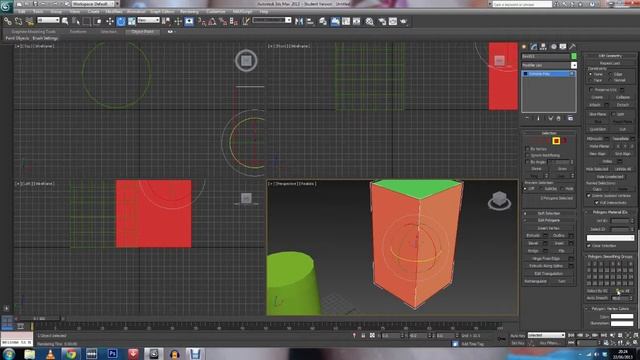Open the reference coordinate system dropdown
The image size is (640, 360).
(x=148, y=20)
